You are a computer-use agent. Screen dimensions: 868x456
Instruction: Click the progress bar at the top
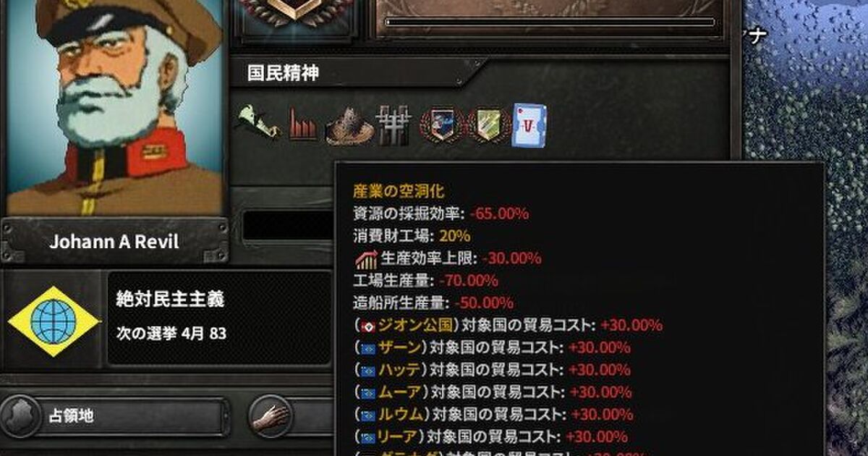point(550,22)
